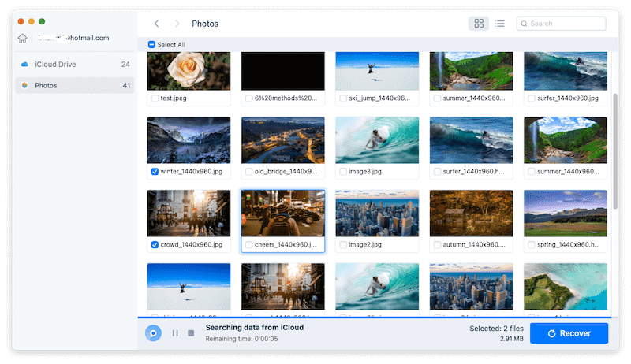Image resolution: width=631 pixels, height=364 pixels.
Task: Check the test.jpeg checkbox
Action: pos(155,98)
